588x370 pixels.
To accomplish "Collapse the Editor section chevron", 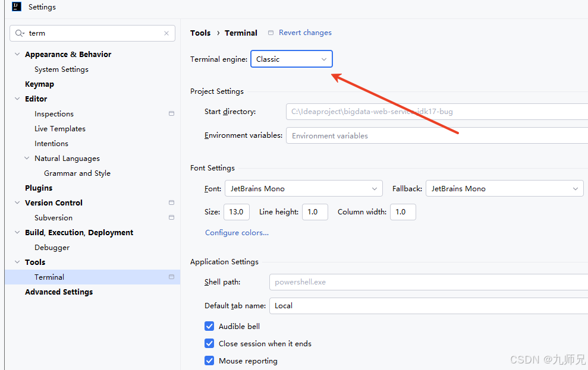I will pos(17,99).
